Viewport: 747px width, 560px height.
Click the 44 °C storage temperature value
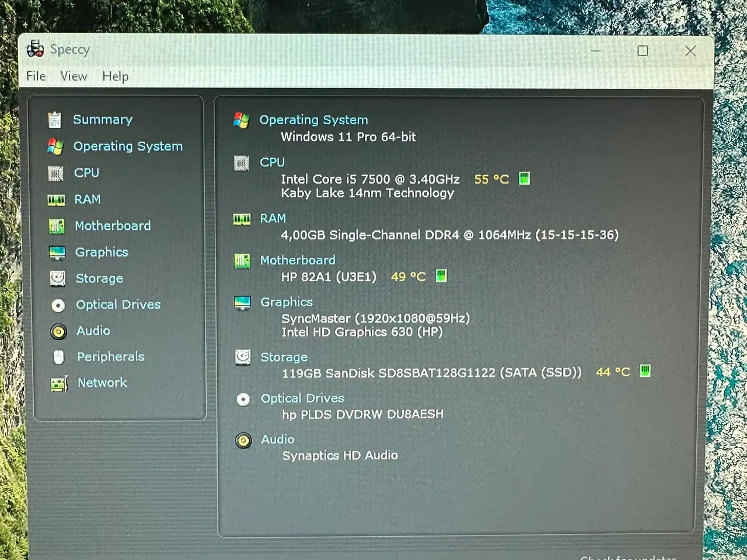coord(613,372)
